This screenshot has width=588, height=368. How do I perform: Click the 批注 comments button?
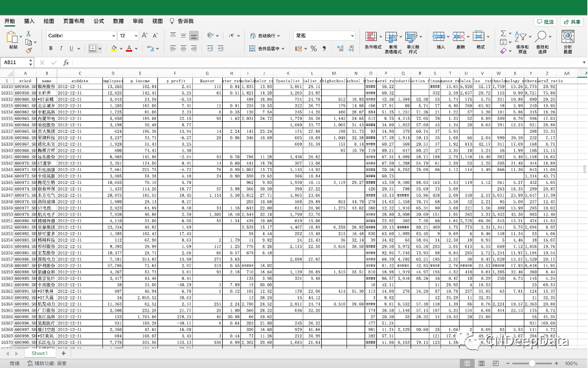pos(545,22)
